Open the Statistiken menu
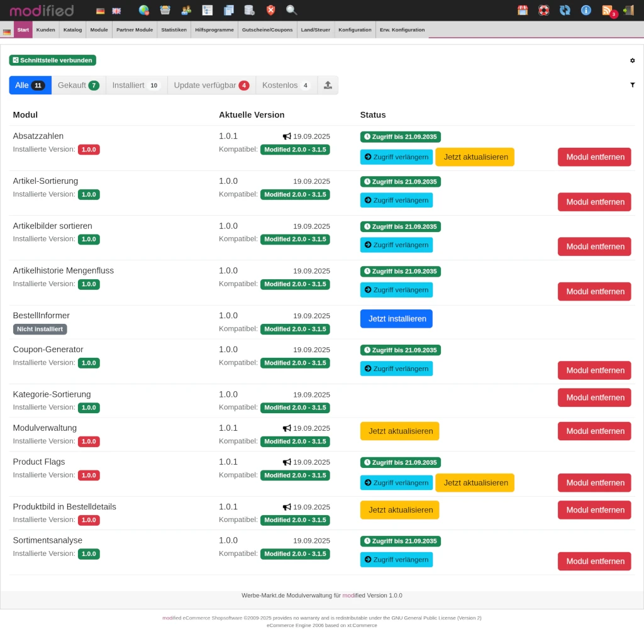Image resolution: width=644 pixels, height=644 pixels. pyautogui.click(x=174, y=30)
